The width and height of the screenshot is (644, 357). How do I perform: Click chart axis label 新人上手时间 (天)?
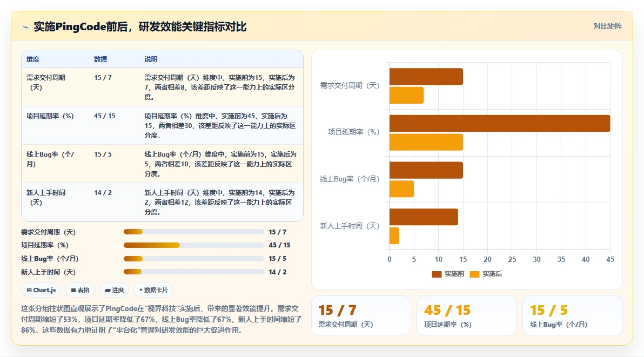click(350, 226)
